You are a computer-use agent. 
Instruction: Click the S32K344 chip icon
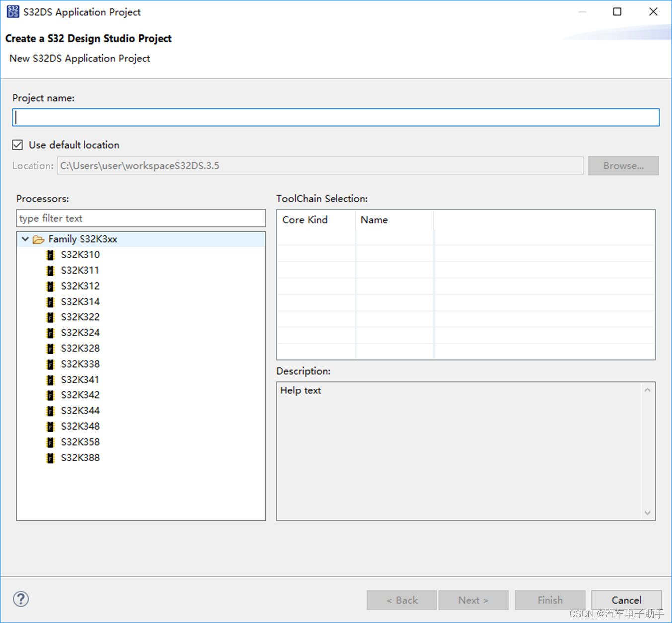pyautogui.click(x=50, y=411)
